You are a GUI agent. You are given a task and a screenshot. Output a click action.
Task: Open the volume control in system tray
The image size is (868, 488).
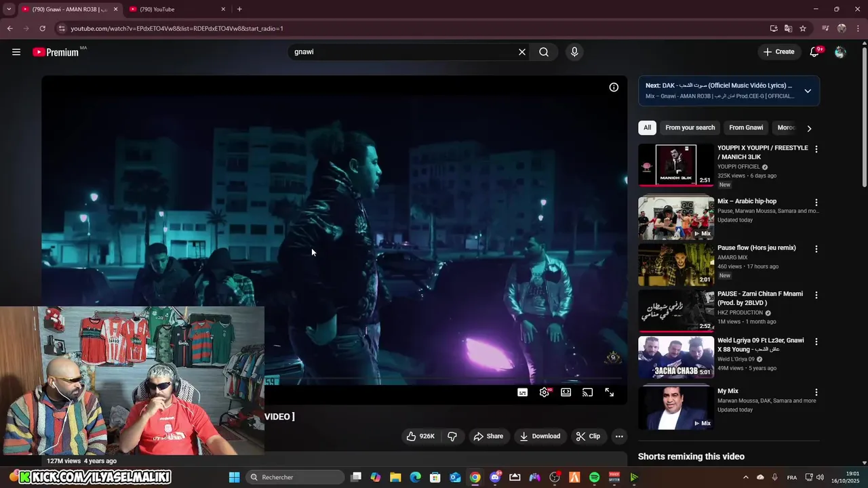820,477
